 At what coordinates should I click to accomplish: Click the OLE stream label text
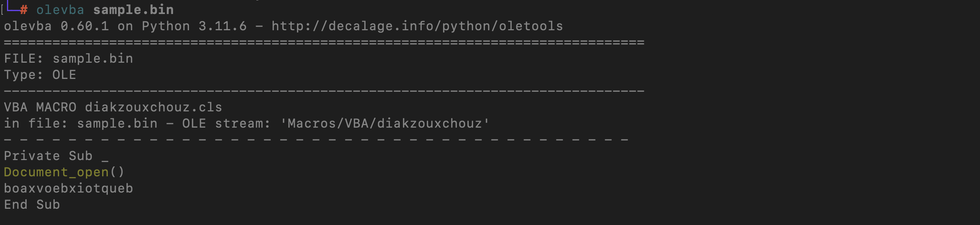226,124
